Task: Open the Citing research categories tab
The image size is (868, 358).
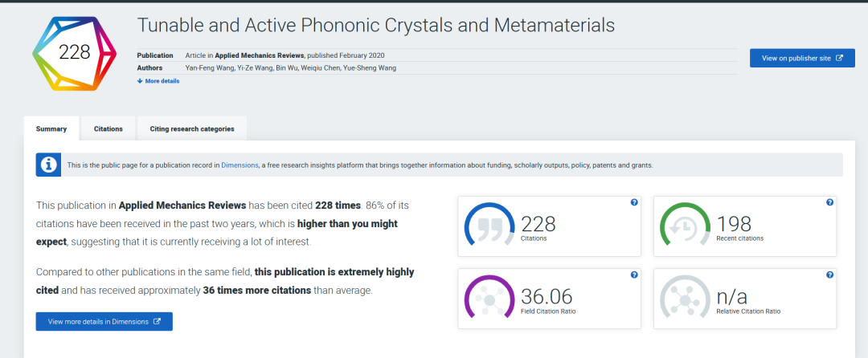Action: (x=192, y=128)
